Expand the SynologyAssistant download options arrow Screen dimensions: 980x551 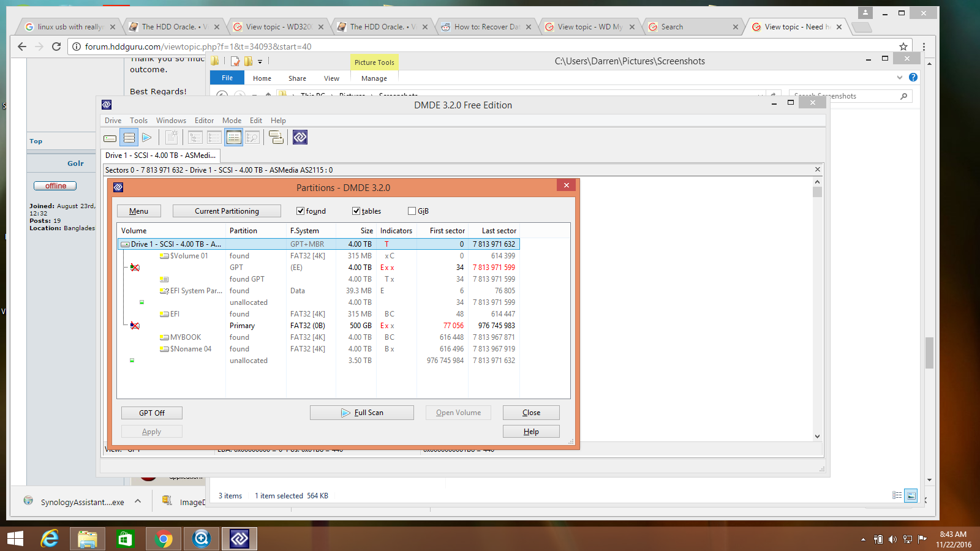[x=138, y=501]
